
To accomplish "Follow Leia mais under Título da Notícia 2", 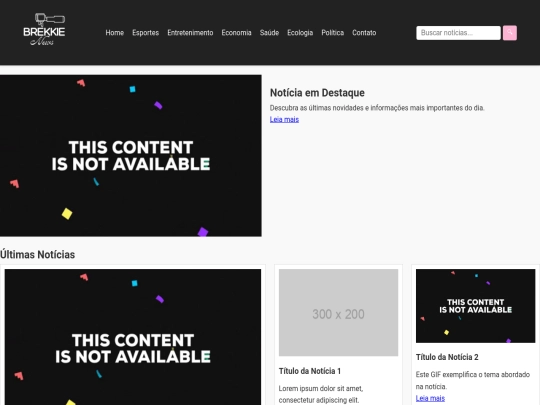I will click(430, 398).
